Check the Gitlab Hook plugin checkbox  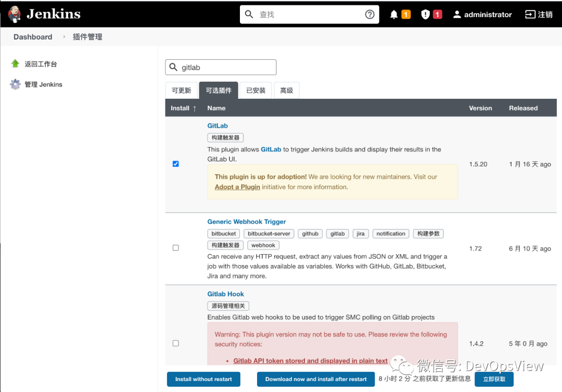176,343
